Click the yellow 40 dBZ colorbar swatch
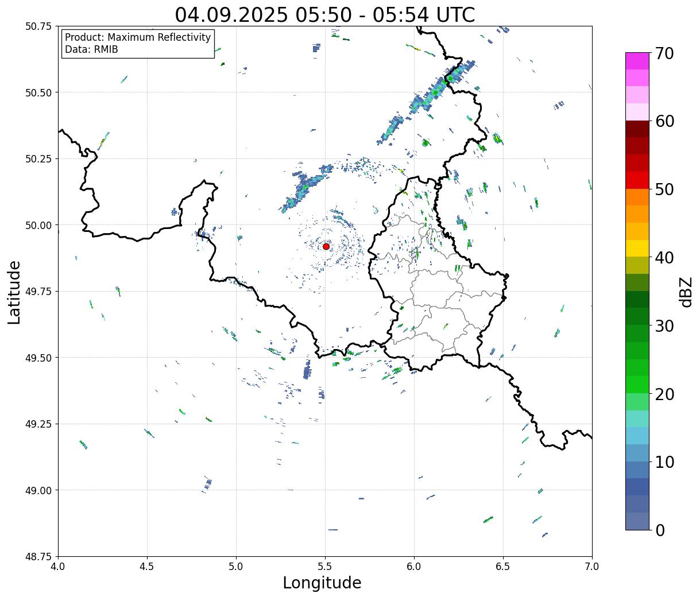Screen dimensions: 700x597 click(637, 249)
